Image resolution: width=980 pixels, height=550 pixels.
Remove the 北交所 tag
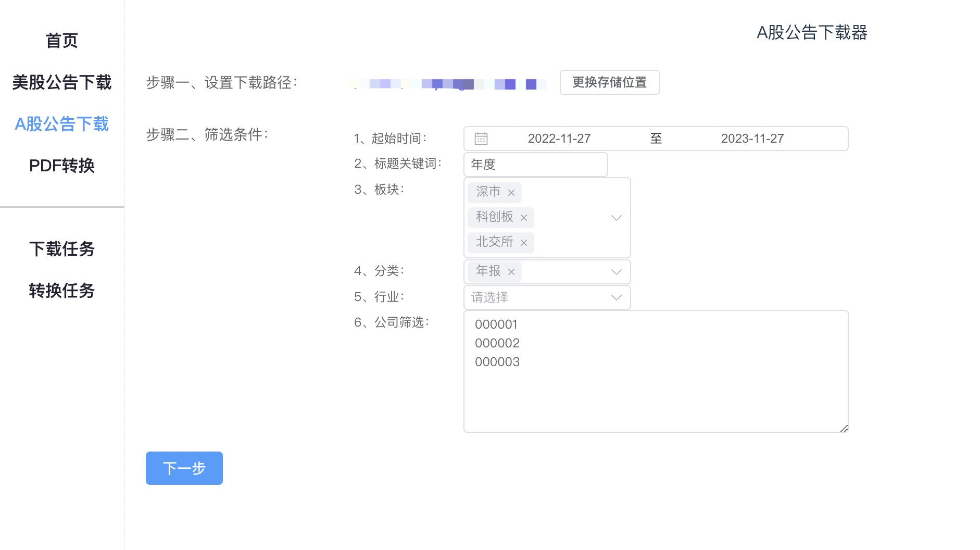(x=524, y=243)
